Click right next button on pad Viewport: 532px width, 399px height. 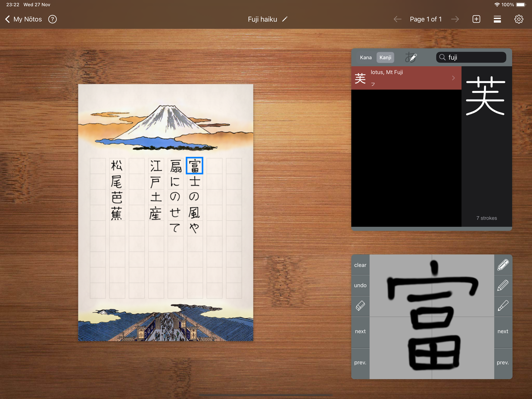pos(503,331)
